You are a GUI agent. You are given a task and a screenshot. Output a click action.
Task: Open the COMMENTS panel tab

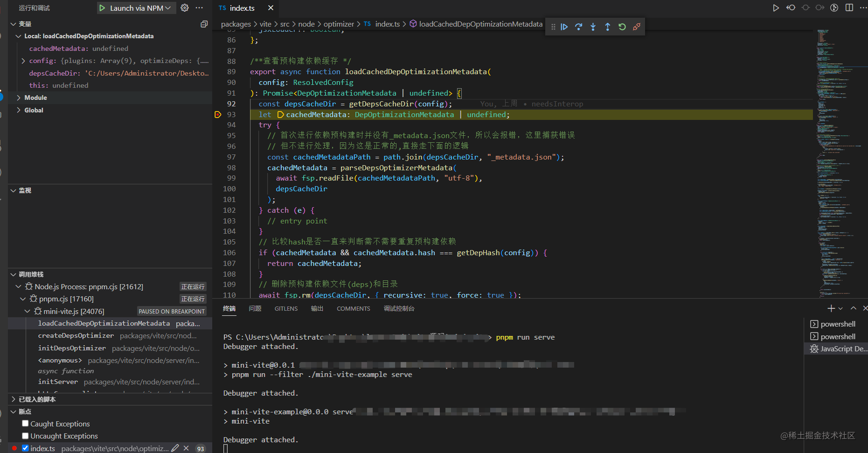[x=354, y=308]
